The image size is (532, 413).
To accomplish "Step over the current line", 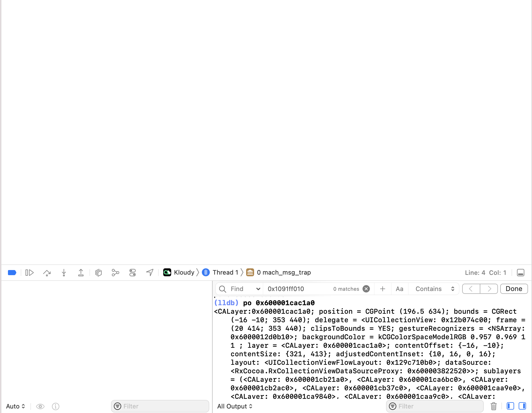I will click(47, 273).
